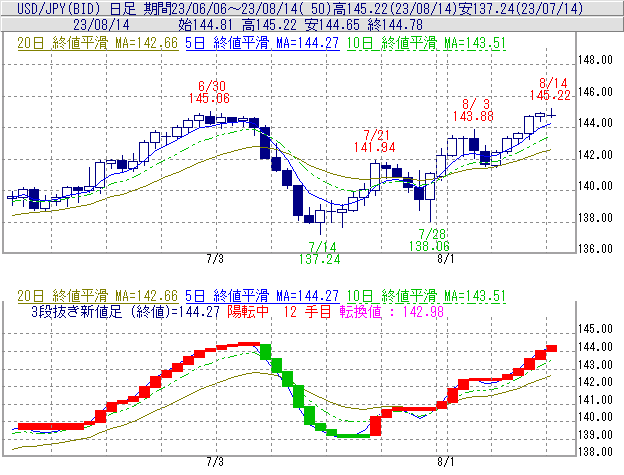Click the latest candlestick at 8/14
Screen dimensions: 624x475
(x=552, y=115)
